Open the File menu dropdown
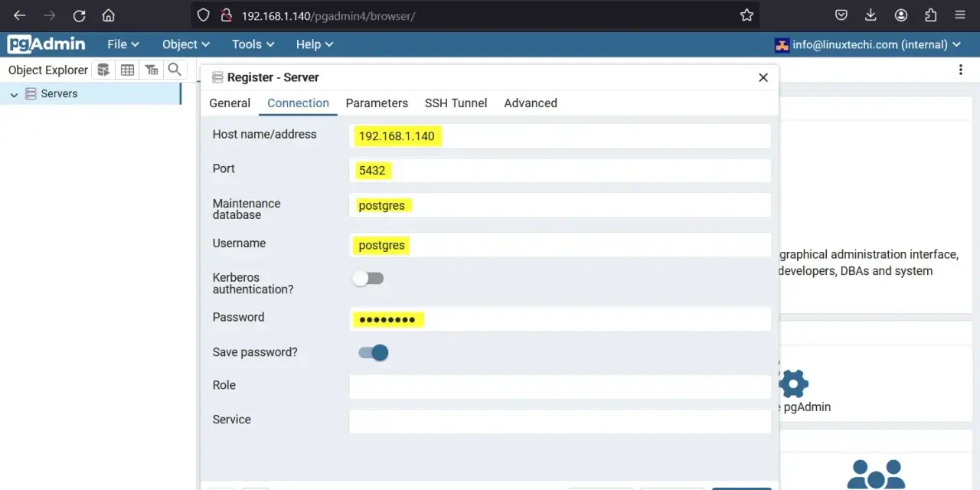Viewport: 980px width, 490px height. pyautogui.click(x=123, y=44)
